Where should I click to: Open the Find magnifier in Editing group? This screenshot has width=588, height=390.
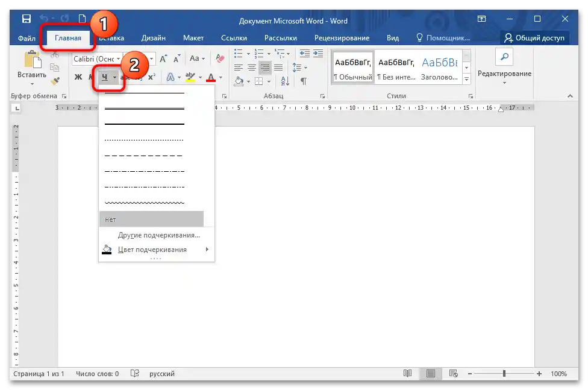(504, 57)
